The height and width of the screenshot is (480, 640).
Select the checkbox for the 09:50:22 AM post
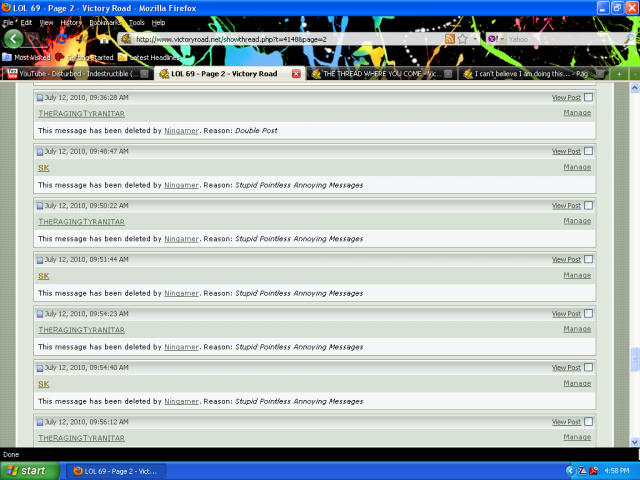588,205
